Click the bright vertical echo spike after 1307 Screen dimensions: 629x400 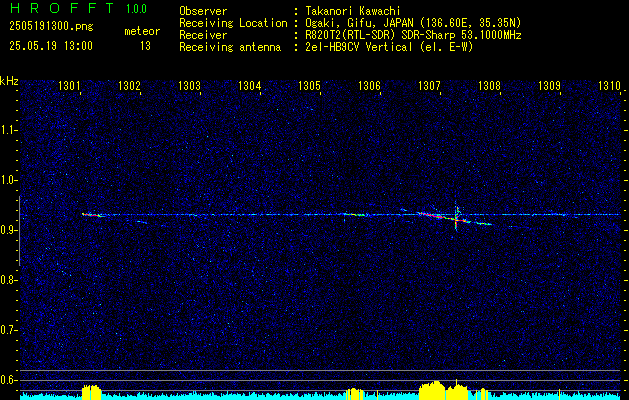(456, 216)
